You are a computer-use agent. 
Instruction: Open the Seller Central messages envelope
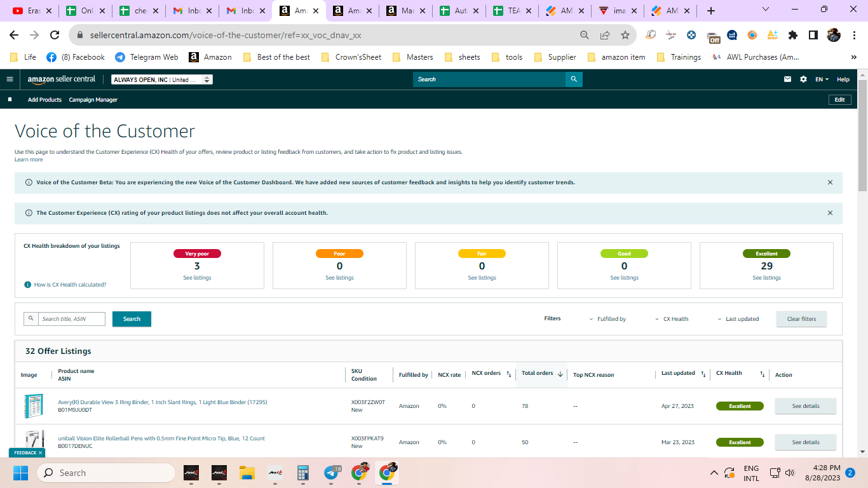(788, 79)
